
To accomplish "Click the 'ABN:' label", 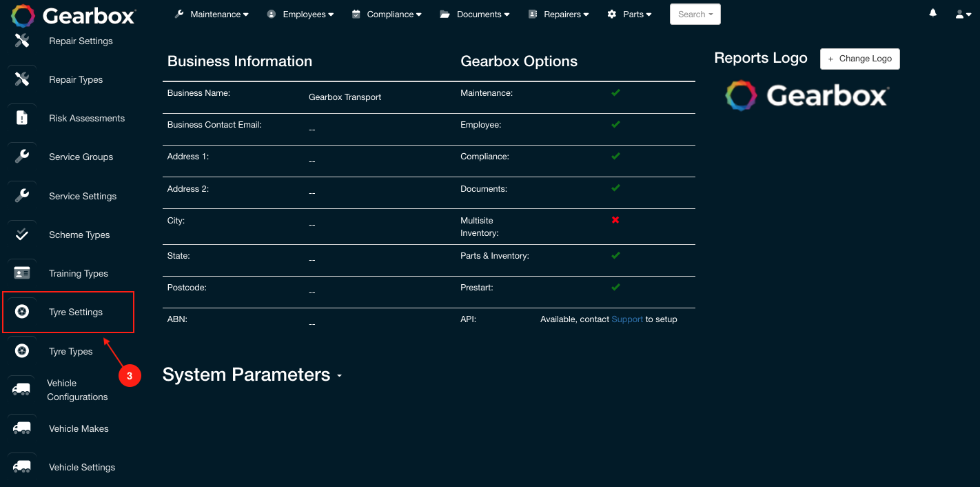I will click(x=177, y=319).
